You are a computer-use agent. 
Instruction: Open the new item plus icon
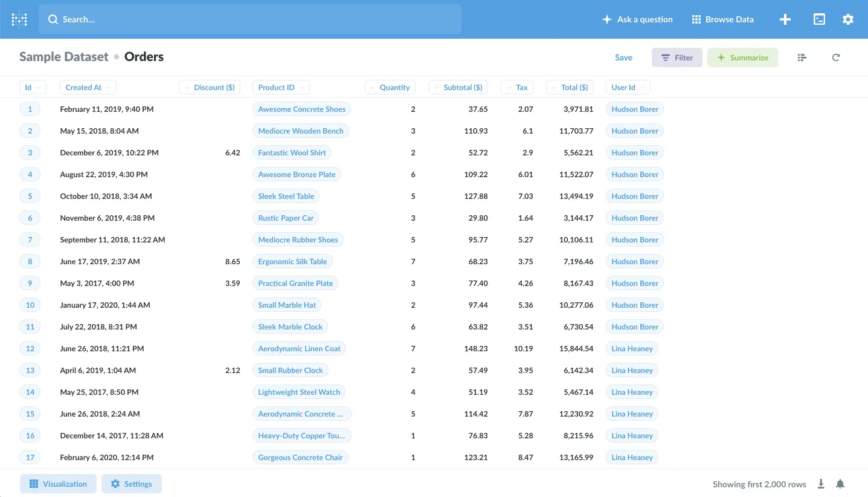point(785,19)
